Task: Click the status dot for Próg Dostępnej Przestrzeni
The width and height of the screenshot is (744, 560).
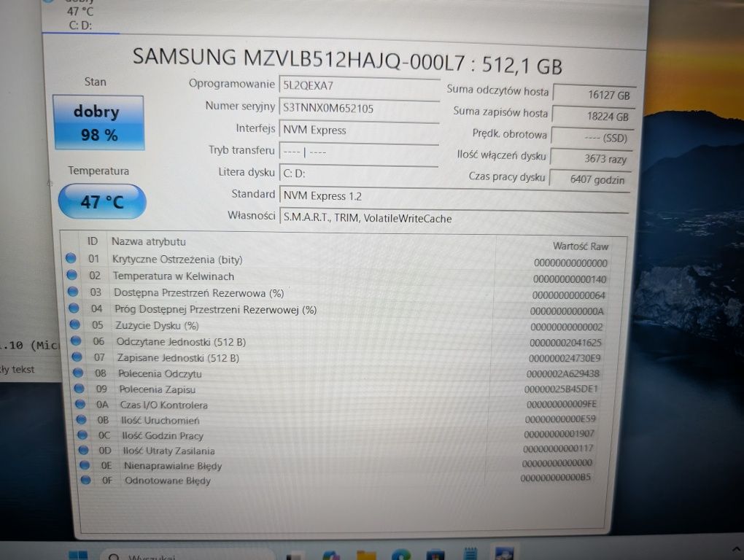Action: coord(74,308)
